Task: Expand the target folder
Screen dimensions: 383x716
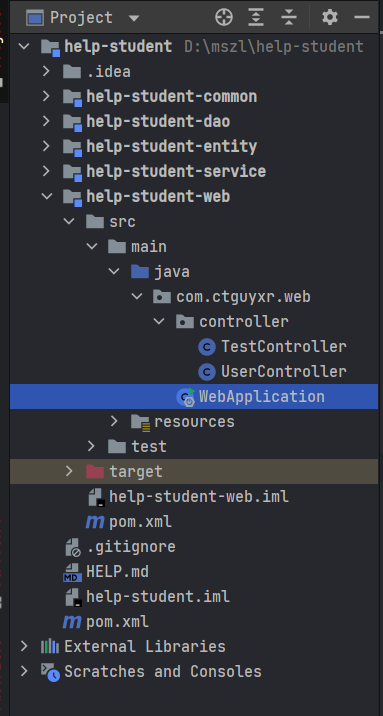Action: tap(69, 471)
